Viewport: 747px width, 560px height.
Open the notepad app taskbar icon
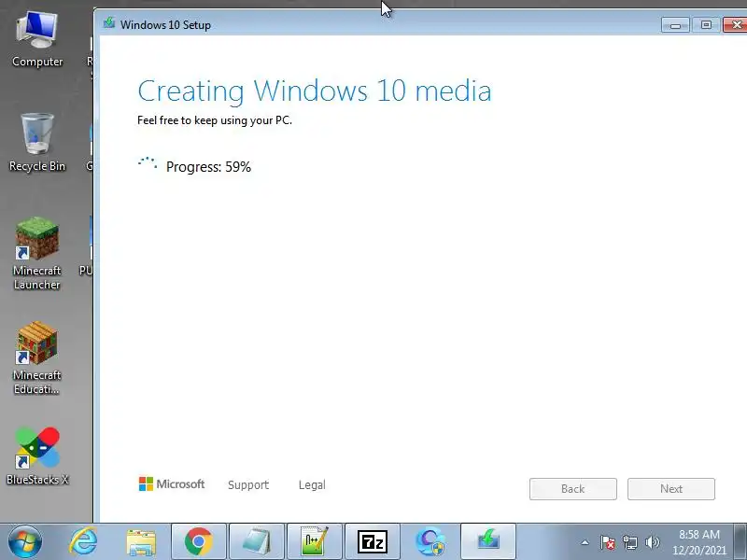[x=256, y=541]
